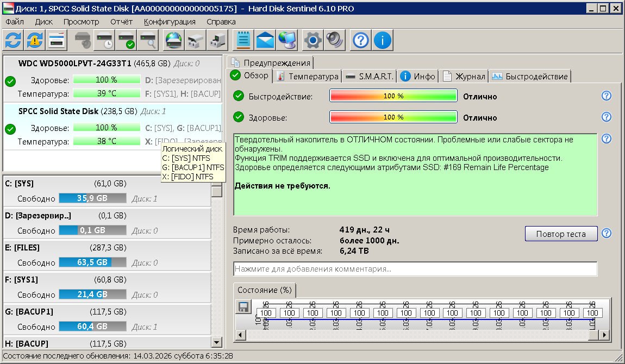Open the Предупреждения tab
This screenshot has height=364, width=625.
point(271,62)
